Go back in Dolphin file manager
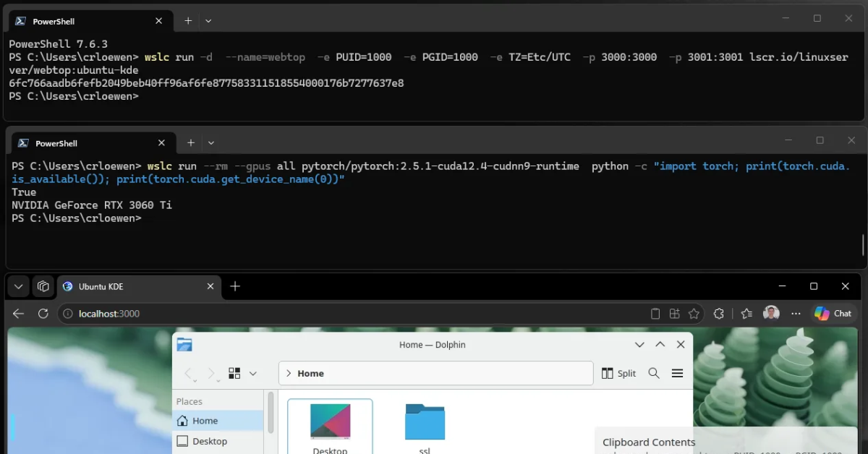 (x=188, y=373)
